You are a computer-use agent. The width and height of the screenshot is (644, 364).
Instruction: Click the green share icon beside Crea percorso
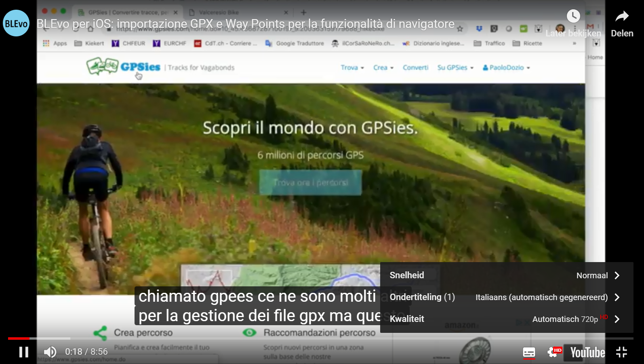100,333
